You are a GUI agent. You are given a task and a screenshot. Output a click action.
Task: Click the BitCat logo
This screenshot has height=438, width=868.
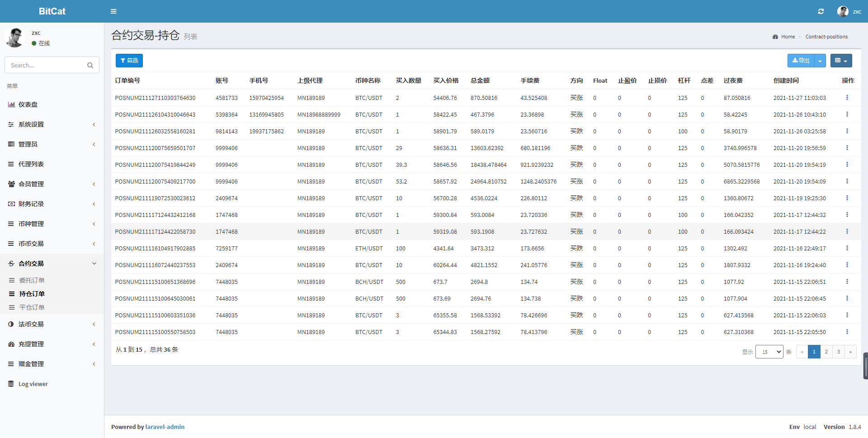(52, 11)
